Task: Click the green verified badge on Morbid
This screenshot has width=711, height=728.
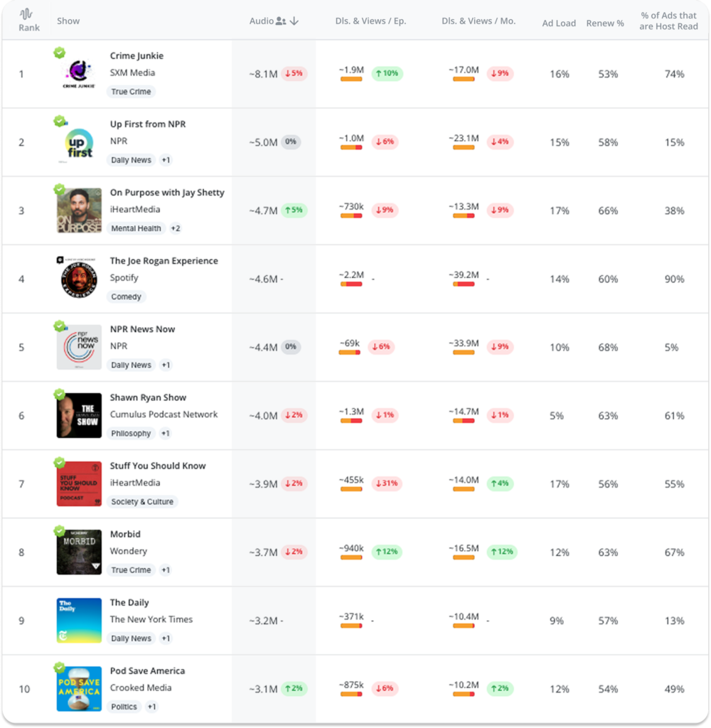Action: coord(60,531)
